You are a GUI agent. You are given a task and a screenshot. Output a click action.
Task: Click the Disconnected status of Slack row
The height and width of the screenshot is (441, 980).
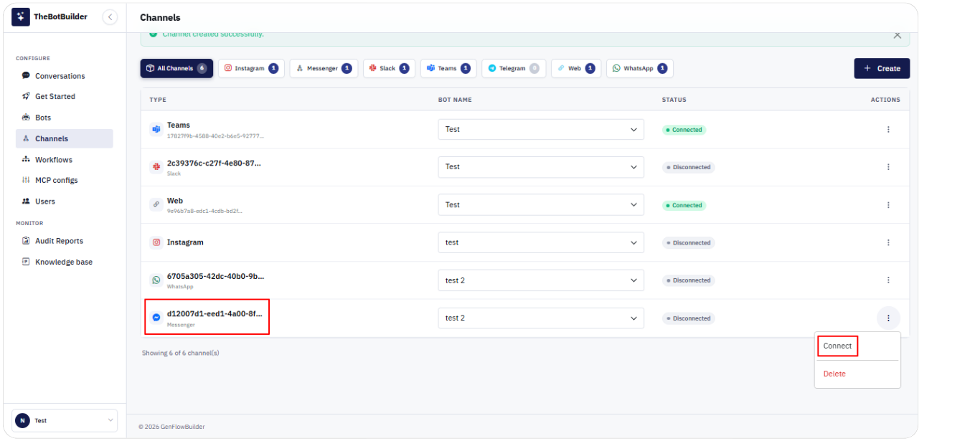(689, 167)
